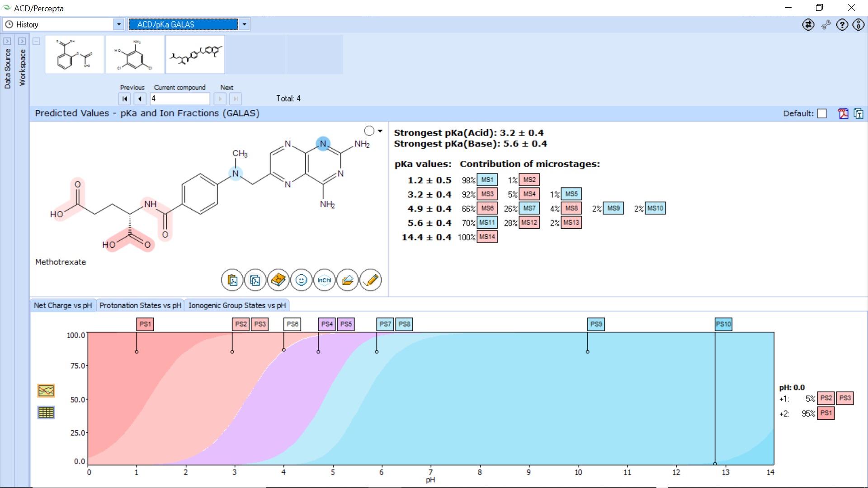Go to the previous compound
The height and width of the screenshot is (488, 868).
(140, 99)
